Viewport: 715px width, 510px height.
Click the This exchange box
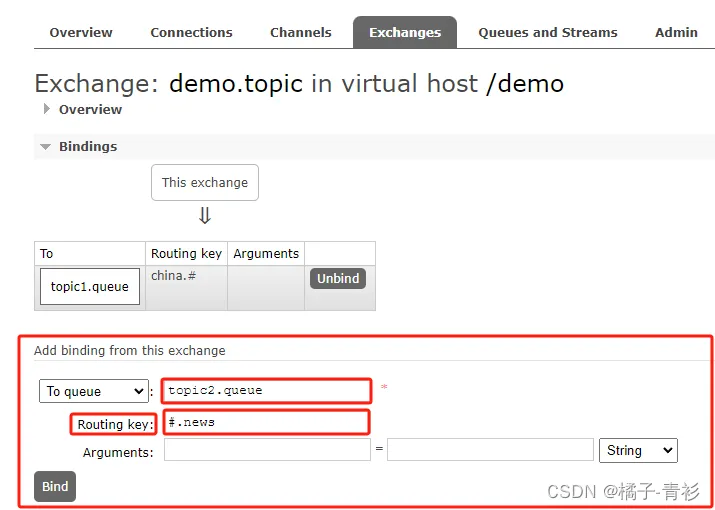coord(205,182)
